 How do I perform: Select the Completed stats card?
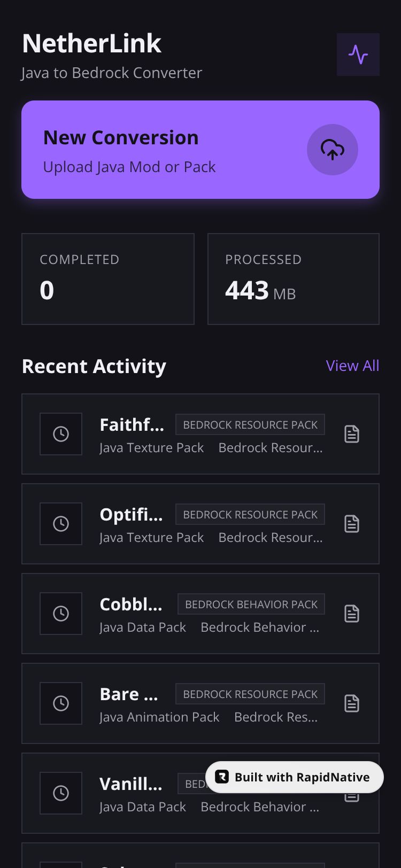point(108,279)
